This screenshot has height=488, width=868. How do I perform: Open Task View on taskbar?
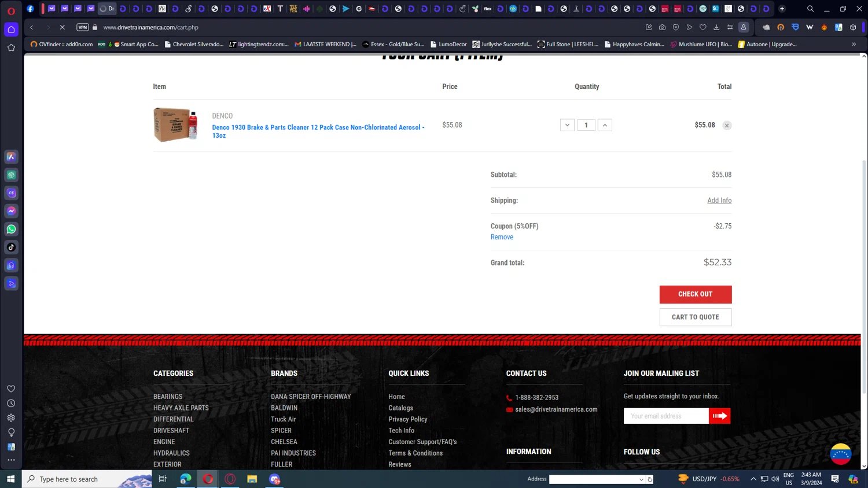click(163, 479)
